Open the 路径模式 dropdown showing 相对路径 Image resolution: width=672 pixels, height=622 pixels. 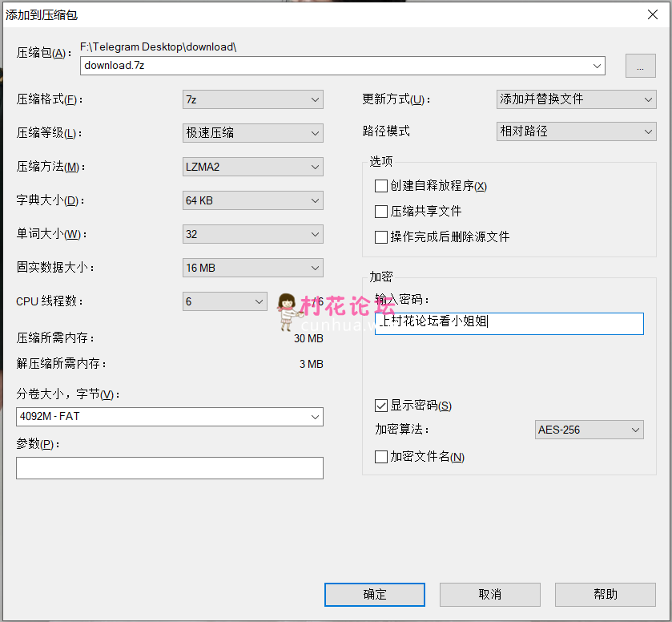pyautogui.click(x=577, y=131)
